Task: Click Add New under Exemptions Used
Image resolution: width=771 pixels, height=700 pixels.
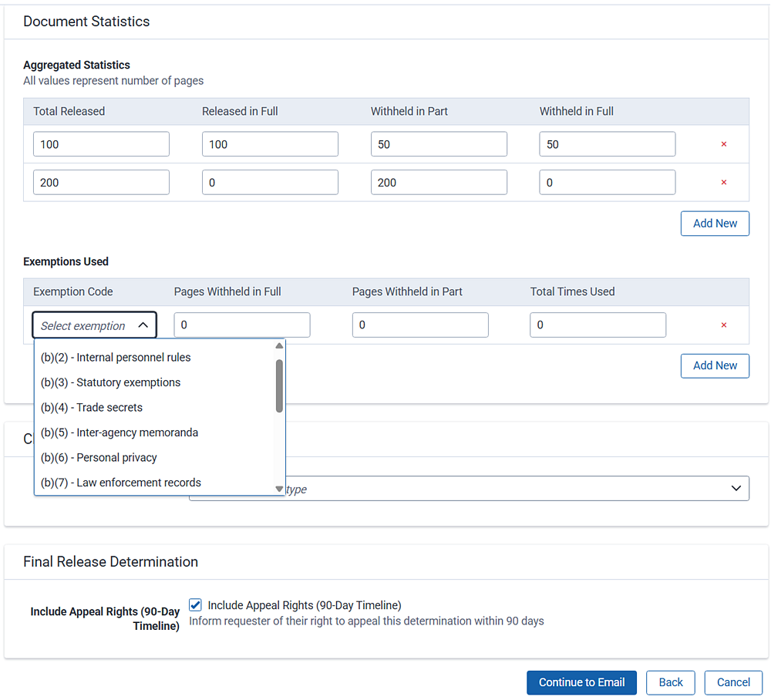Action: pyautogui.click(x=715, y=365)
